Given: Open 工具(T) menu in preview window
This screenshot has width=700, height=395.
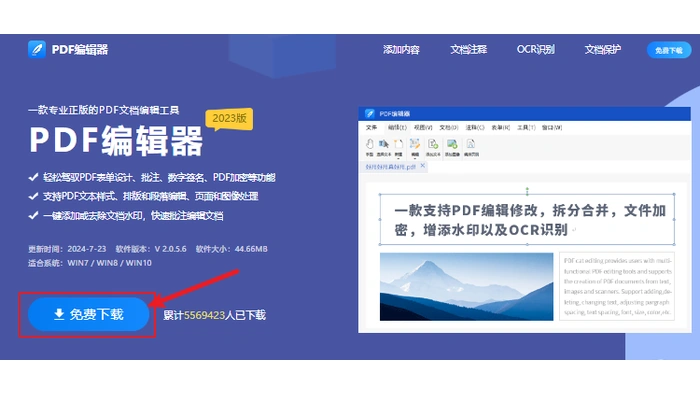Looking at the screenshot, I should coord(526,128).
